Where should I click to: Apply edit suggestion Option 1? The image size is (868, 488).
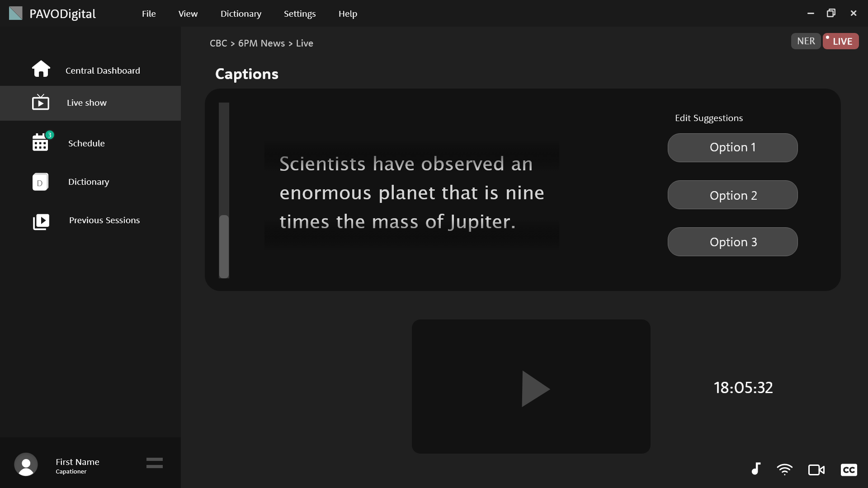pos(732,148)
